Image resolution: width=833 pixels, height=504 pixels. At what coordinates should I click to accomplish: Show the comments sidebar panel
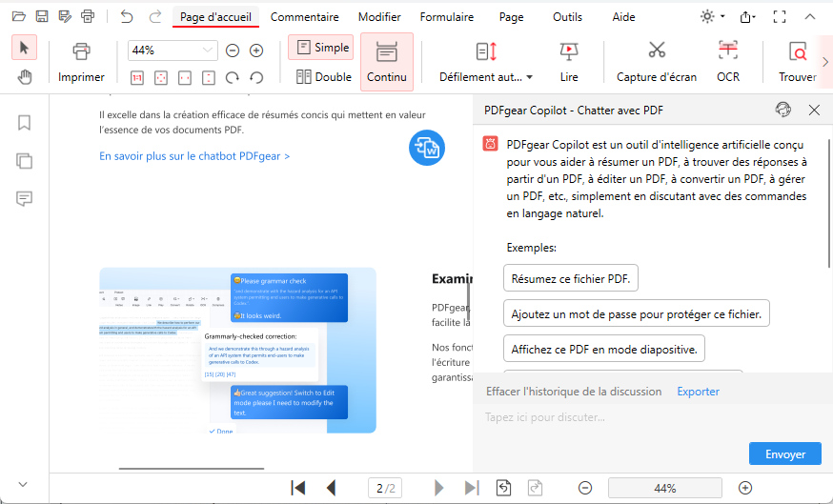pos(24,198)
